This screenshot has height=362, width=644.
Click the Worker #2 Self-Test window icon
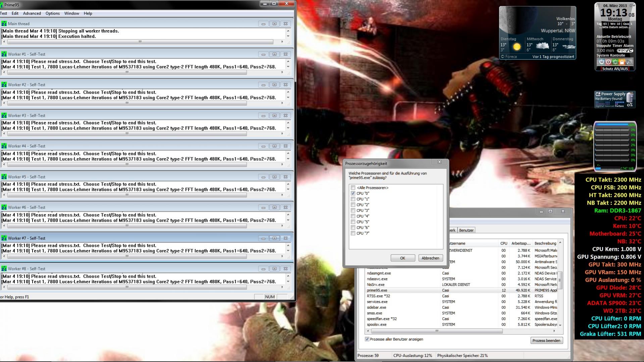tap(4, 85)
